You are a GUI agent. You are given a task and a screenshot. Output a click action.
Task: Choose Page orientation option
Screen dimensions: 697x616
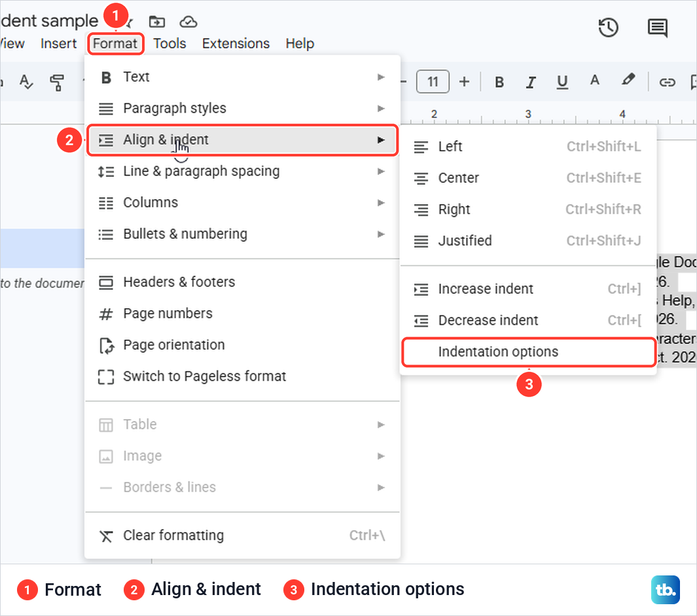click(x=242, y=345)
